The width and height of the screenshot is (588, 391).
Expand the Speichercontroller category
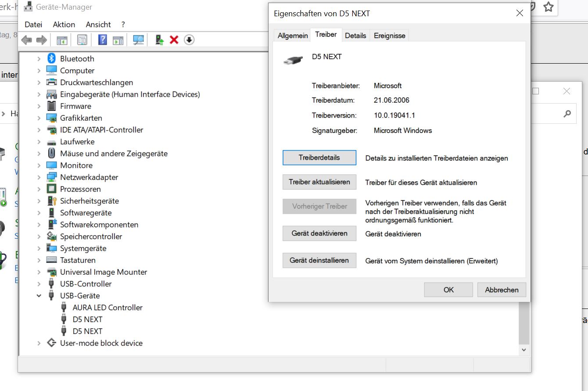click(x=39, y=236)
